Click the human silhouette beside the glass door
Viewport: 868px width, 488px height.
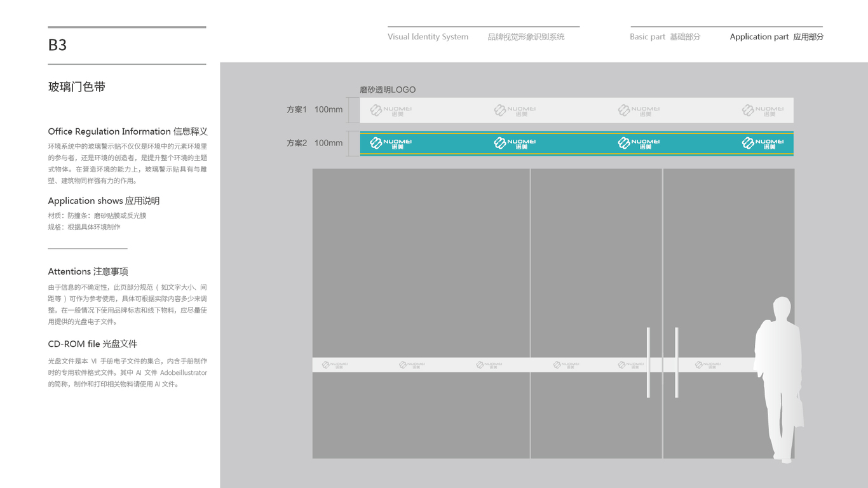point(778,379)
